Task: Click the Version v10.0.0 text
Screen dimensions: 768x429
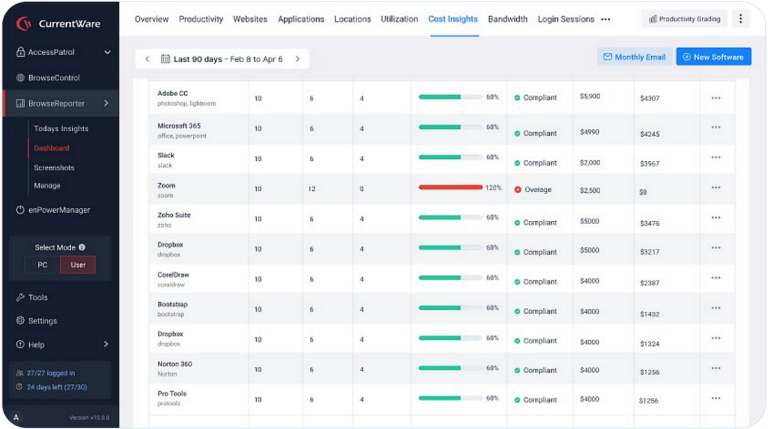Action: [89, 418]
